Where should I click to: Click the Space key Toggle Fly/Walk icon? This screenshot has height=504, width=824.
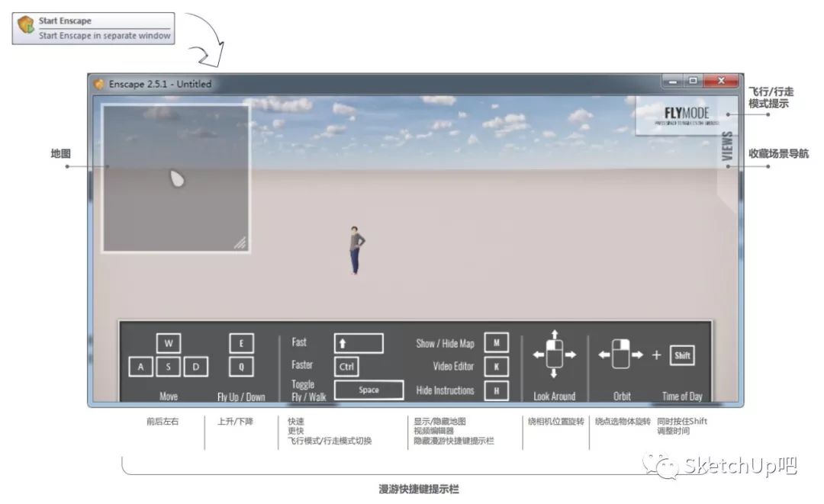(x=369, y=390)
